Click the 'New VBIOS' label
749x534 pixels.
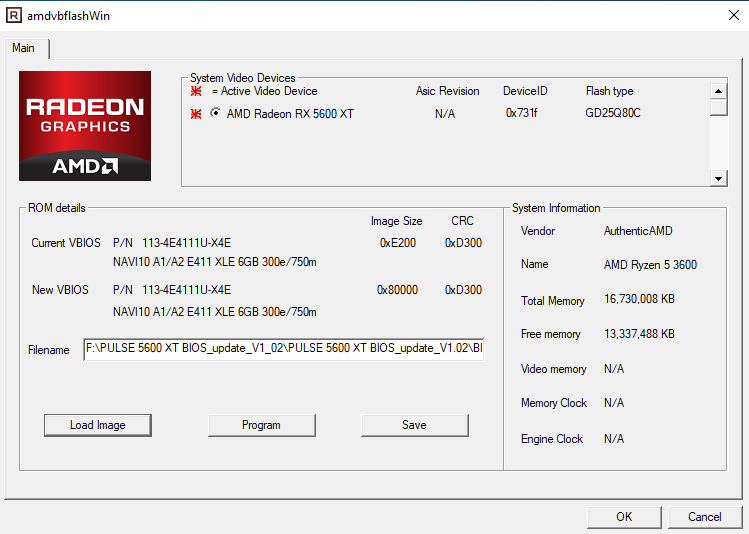tap(60, 290)
